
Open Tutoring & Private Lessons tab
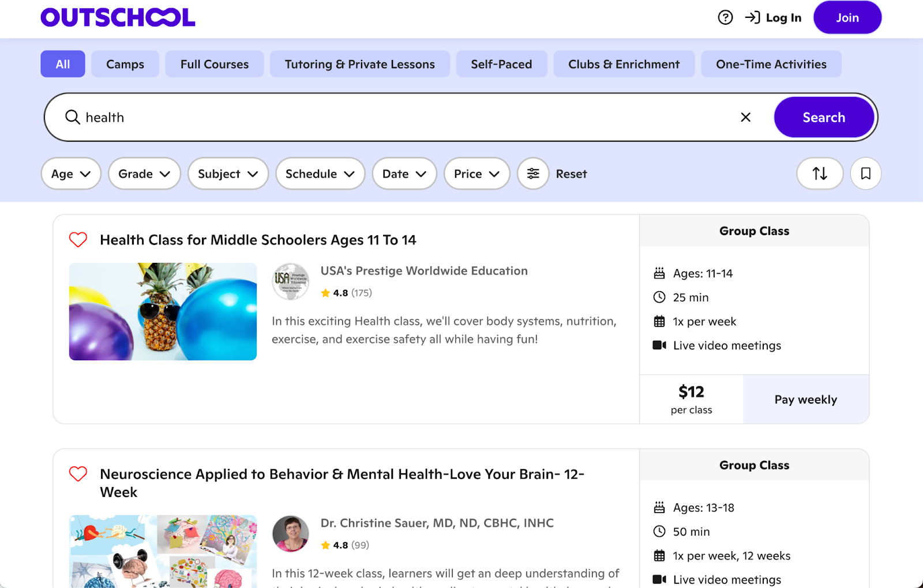(360, 64)
